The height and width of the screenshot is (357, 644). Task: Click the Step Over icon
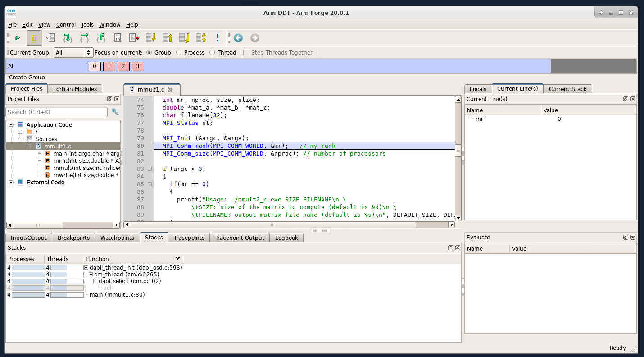point(84,38)
